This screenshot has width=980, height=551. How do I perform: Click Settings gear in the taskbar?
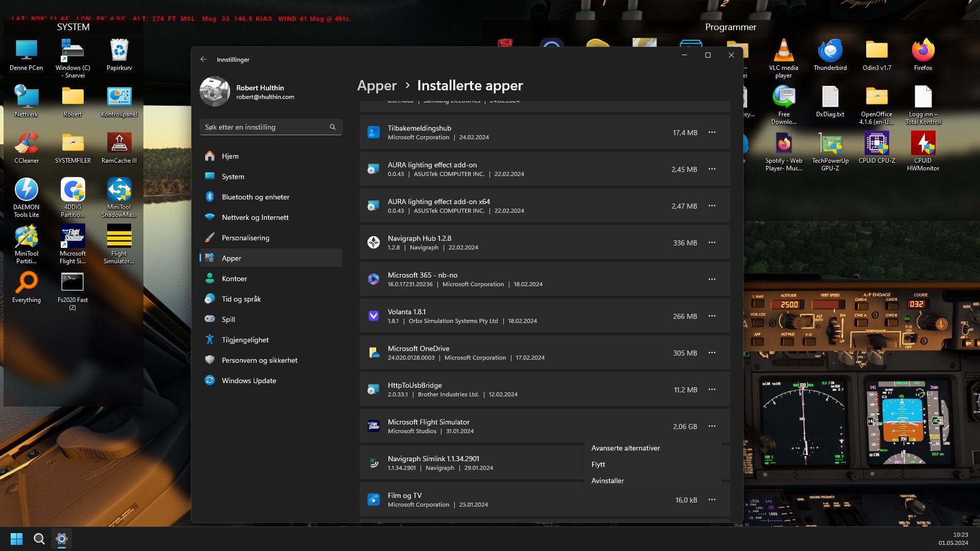[62, 539]
